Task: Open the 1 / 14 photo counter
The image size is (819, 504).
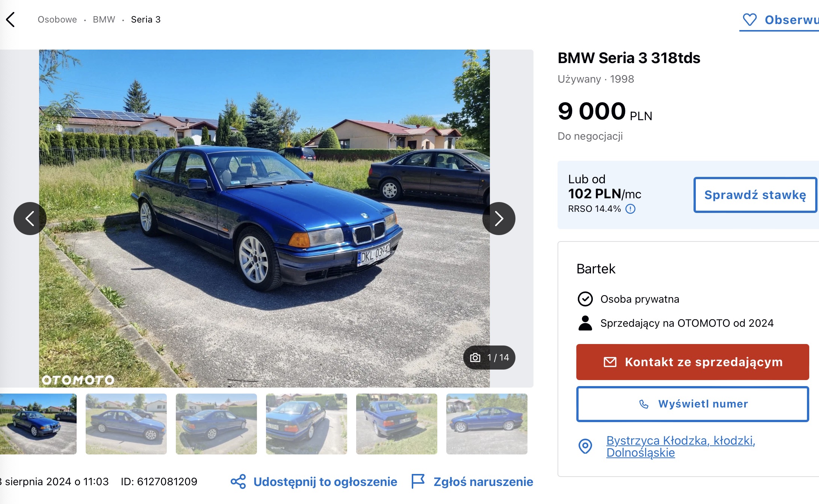Action: coord(490,358)
